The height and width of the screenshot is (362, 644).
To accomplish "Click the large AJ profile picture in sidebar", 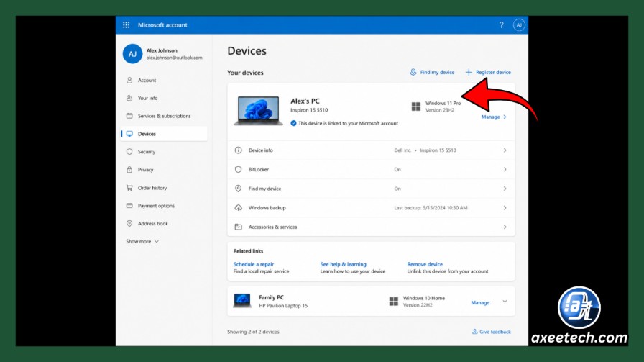I will (132, 54).
